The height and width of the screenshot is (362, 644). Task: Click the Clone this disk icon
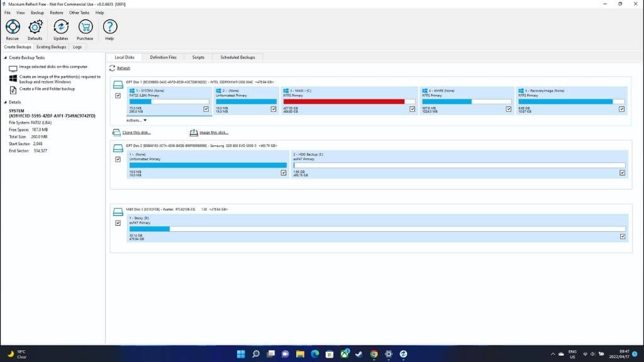[116, 133]
